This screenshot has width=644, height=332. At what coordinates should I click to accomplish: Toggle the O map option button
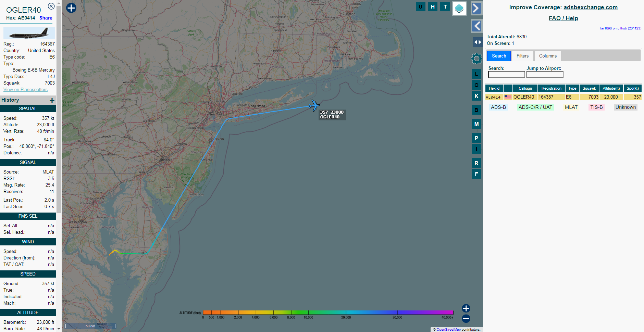click(x=476, y=85)
